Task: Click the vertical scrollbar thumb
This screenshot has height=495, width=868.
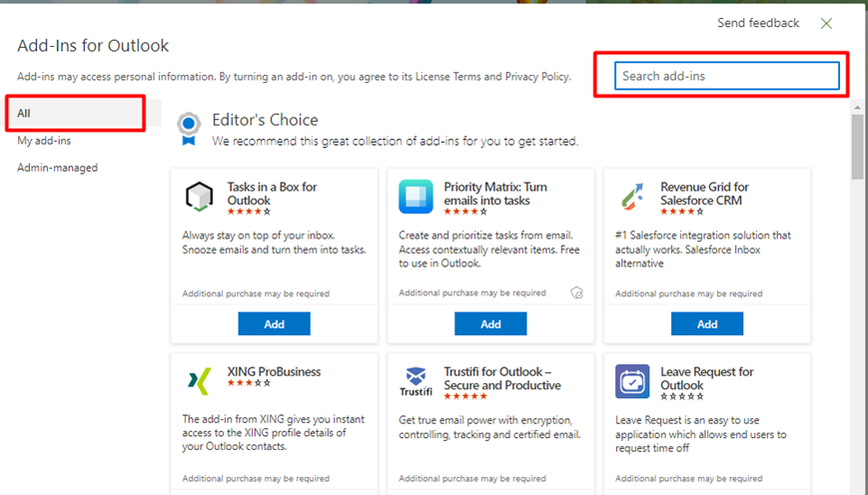Action: pyautogui.click(x=857, y=147)
